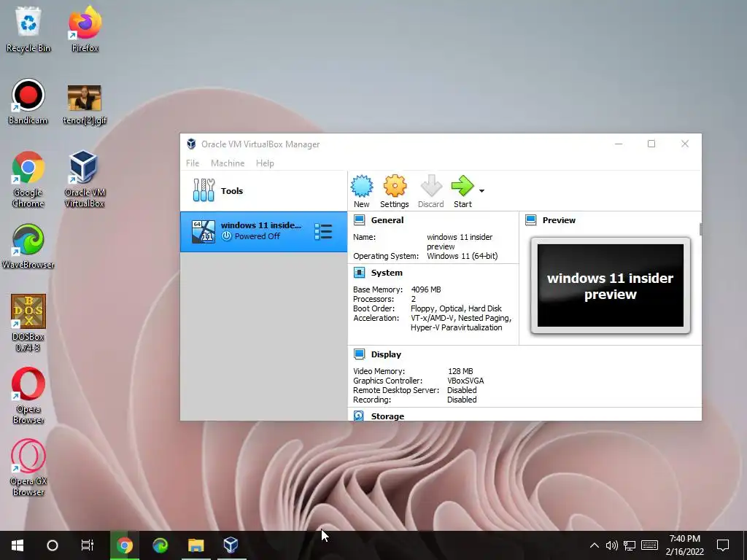Screen dimensions: 747x560
Task: Open the notification center icon
Action: coord(723,545)
